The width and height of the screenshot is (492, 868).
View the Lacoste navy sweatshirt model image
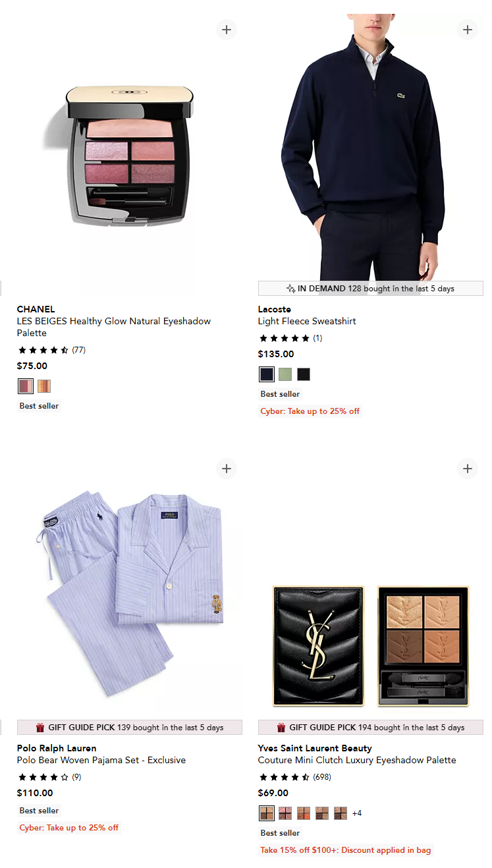pyautogui.click(x=371, y=147)
